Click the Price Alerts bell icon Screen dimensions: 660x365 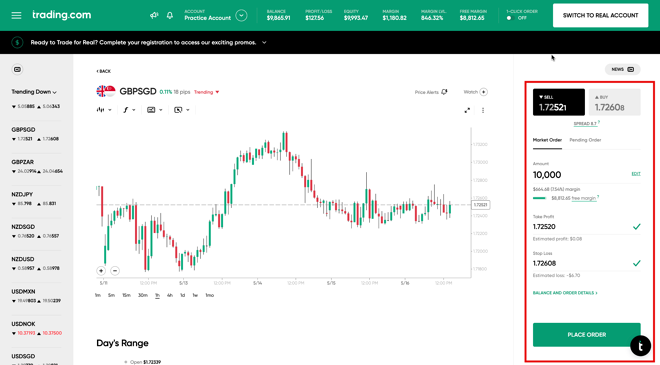444,92
